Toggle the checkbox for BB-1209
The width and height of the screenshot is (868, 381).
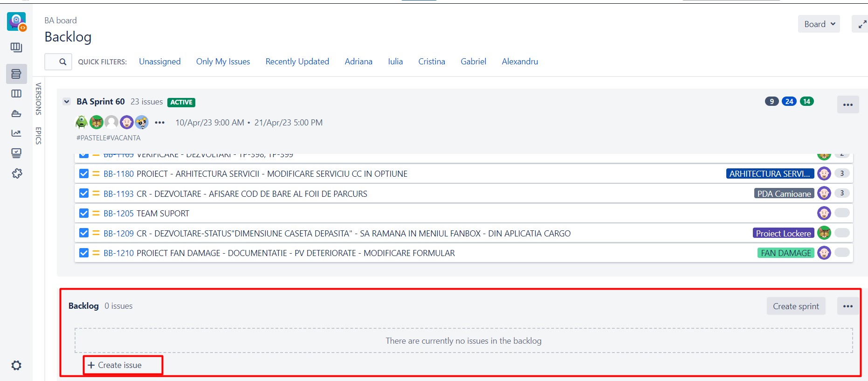click(x=84, y=233)
